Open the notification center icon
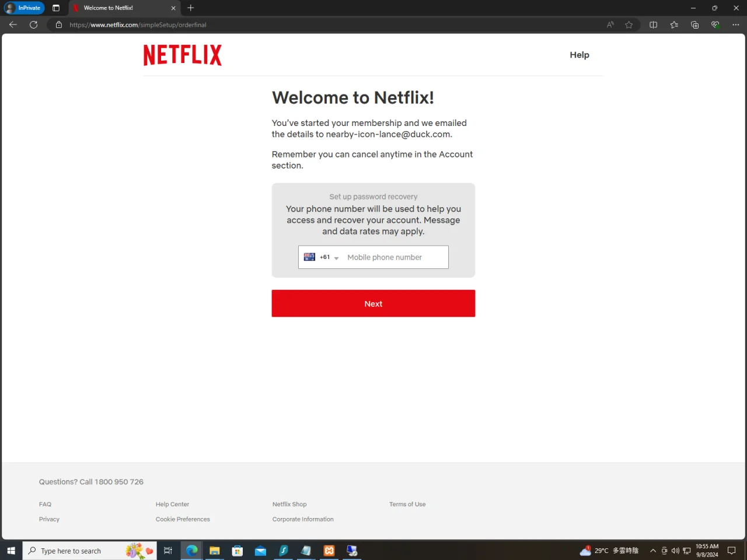 click(x=732, y=551)
